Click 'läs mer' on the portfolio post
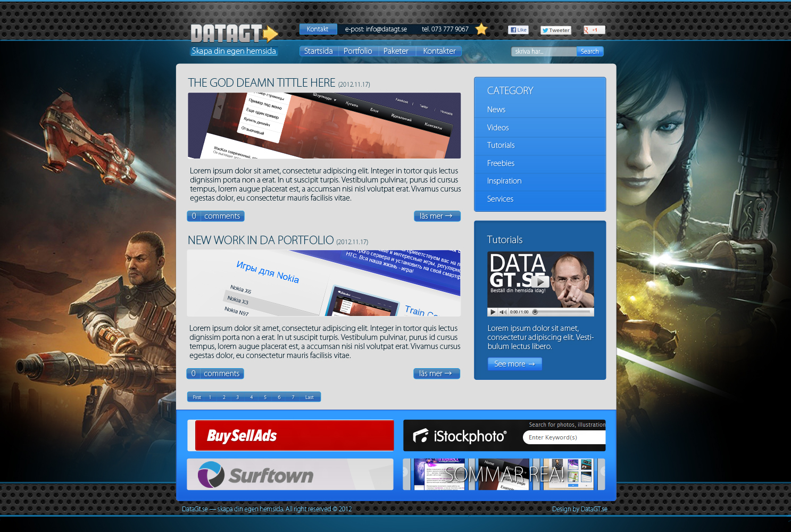 (x=437, y=373)
